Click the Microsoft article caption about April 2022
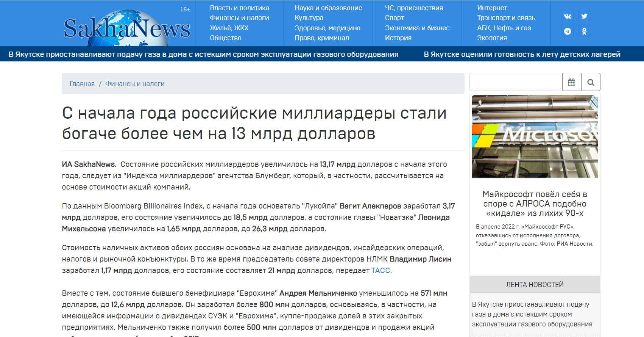This screenshot has height=337, width=644. click(535, 235)
